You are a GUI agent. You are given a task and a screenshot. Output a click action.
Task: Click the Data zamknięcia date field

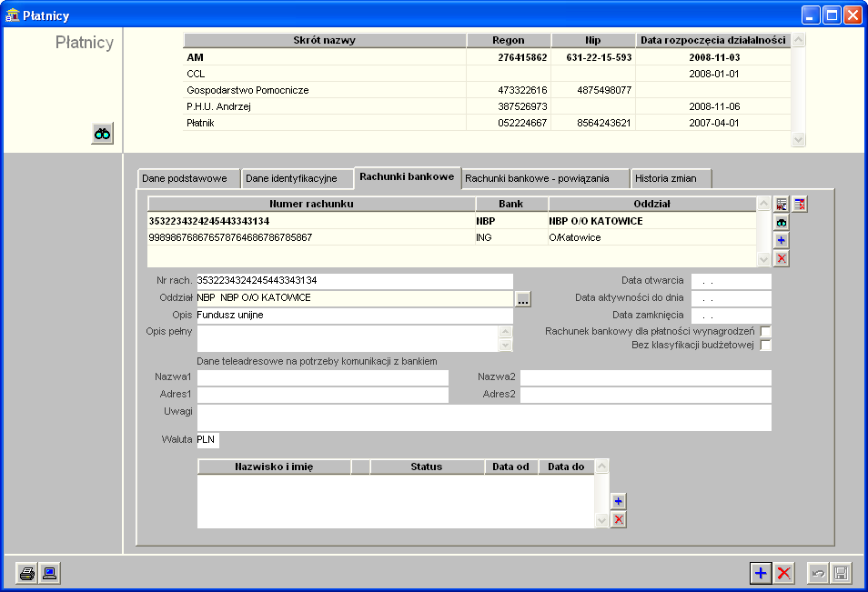pos(732,316)
